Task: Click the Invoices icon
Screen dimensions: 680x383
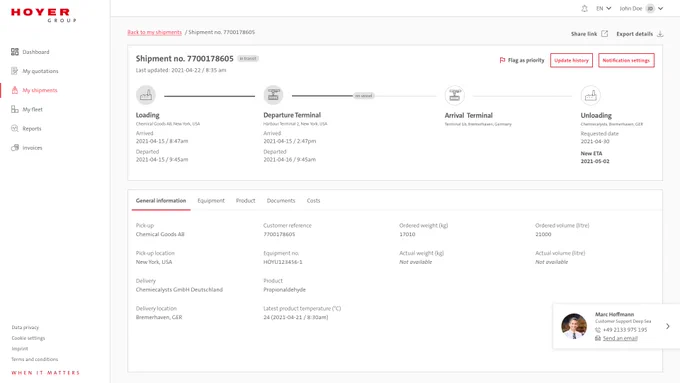Action: 15,147
